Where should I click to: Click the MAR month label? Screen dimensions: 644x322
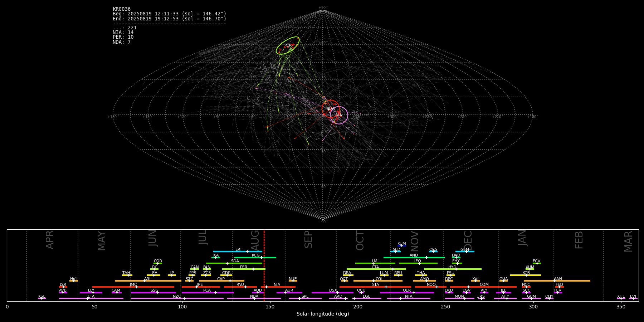(x=628, y=241)
